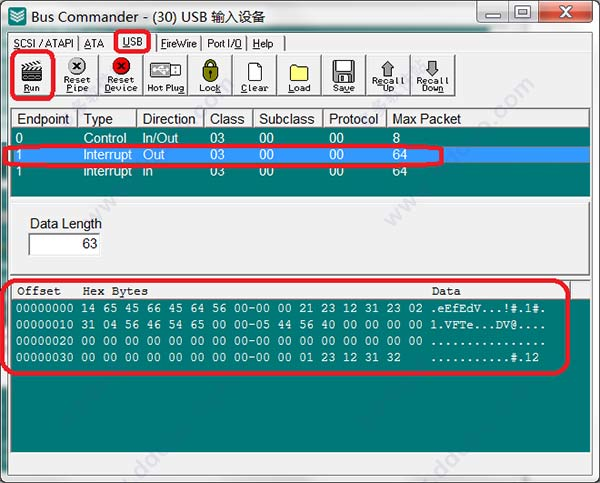Select the Interrupt In endpoint row
The image size is (600, 483).
coord(200,171)
